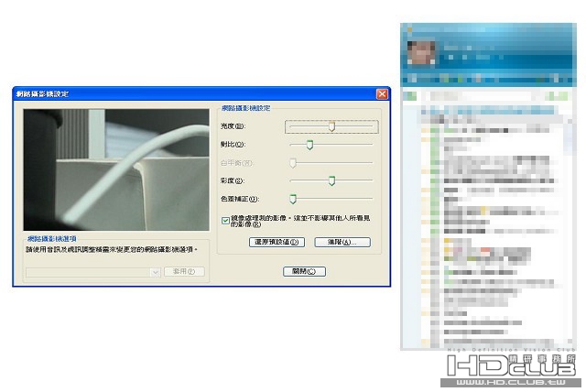Click the 對比(C): label text
Screen dimensions: 586x392
pos(233,144)
